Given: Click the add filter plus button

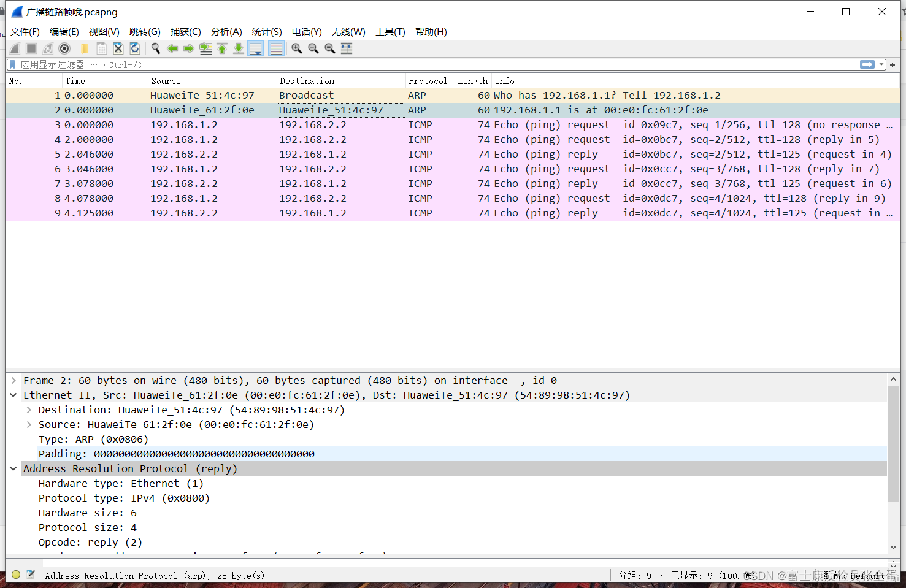Looking at the screenshot, I should tap(893, 64).
